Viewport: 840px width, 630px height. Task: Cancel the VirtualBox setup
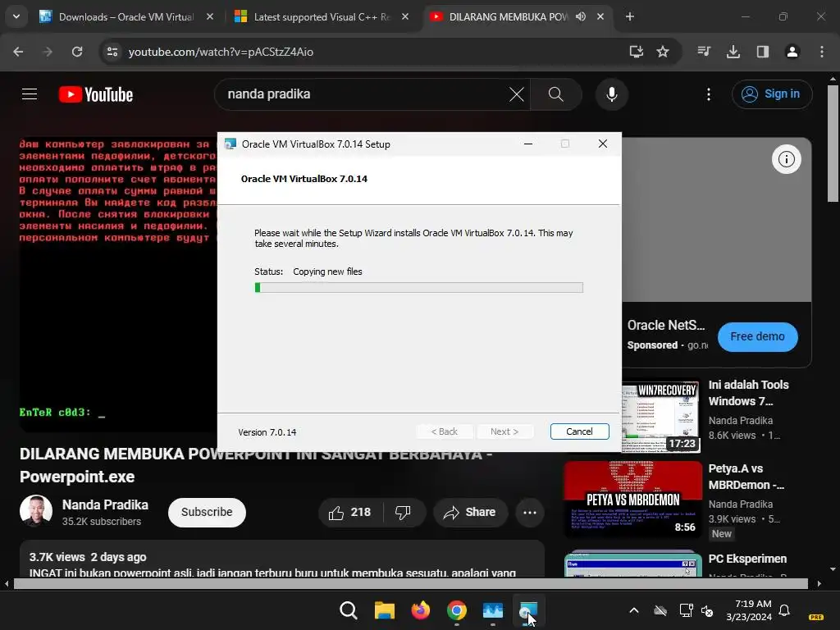580,431
